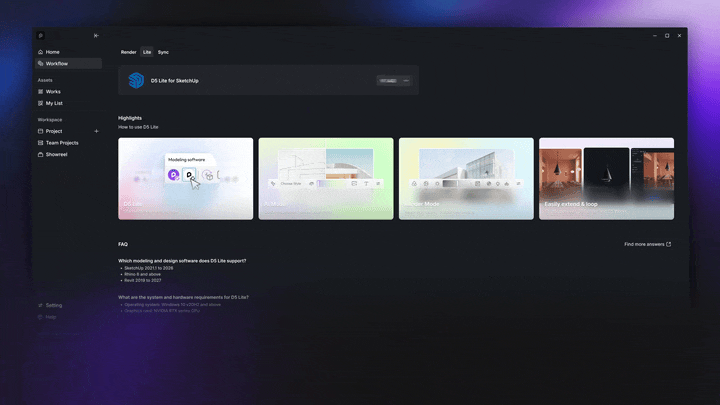Select Workflow in the sidebar
The image size is (720, 405).
tap(68, 63)
